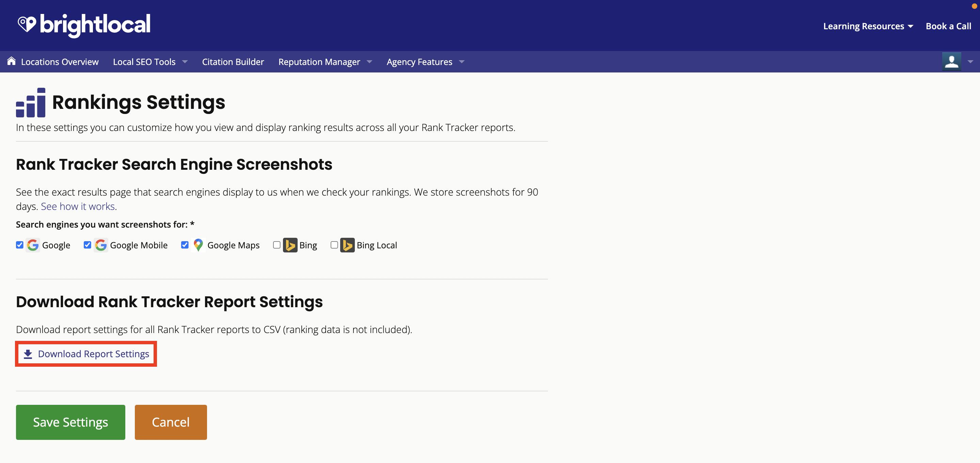This screenshot has height=463, width=980.
Task: Click the Google Mobile label text
Action: point(139,246)
